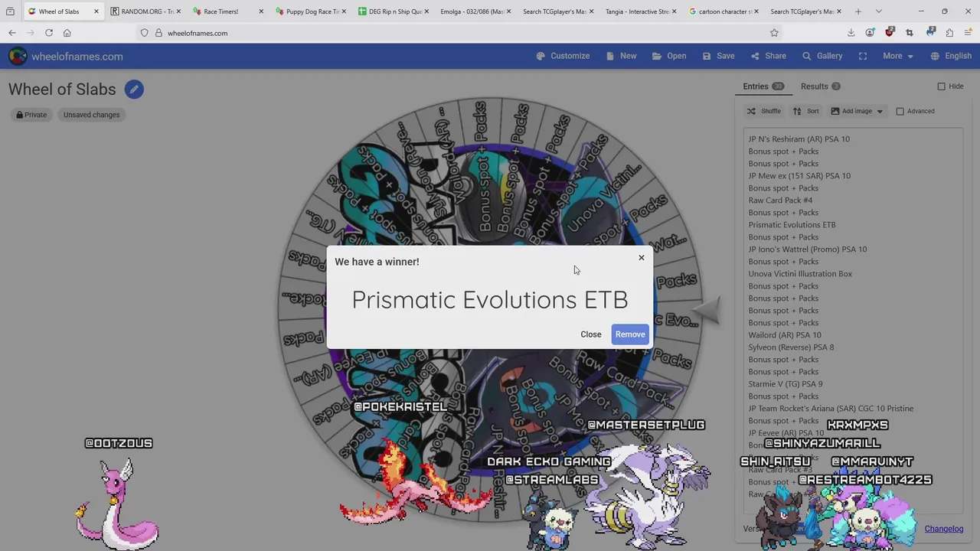This screenshot has width=980, height=551.
Task: Expand the More dropdown menu
Action: pyautogui.click(x=898, y=56)
